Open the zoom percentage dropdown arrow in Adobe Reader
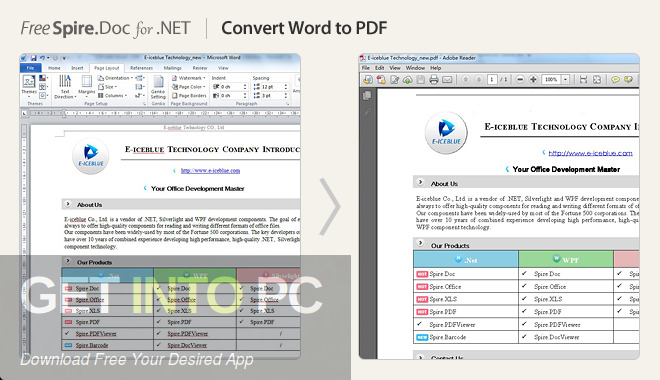Image resolution: width=660 pixels, height=380 pixels. point(566,79)
